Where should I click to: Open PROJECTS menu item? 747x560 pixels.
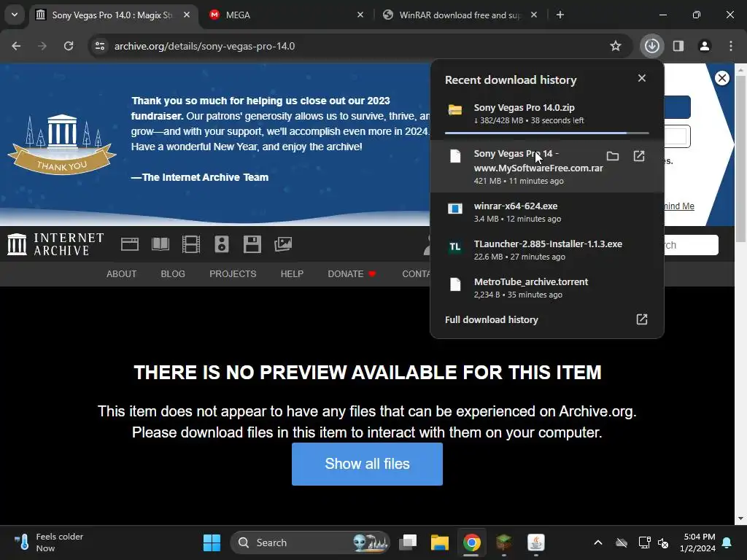point(233,274)
